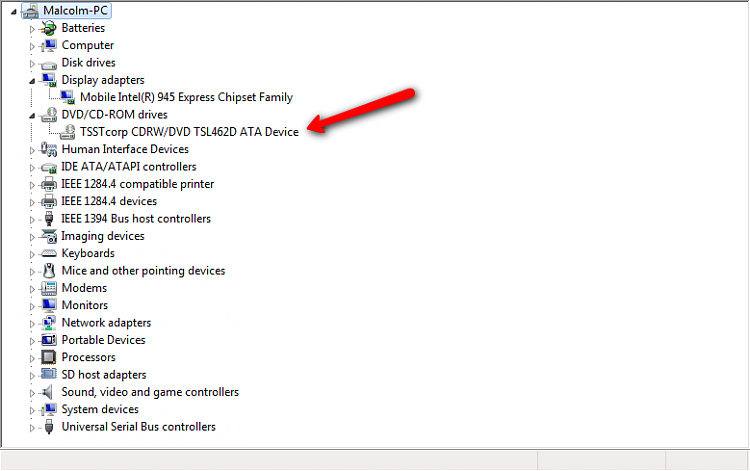The height and width of the screenshot is (471, 750).
Task: Click the Monitors category icon
Action: point(48,305)
